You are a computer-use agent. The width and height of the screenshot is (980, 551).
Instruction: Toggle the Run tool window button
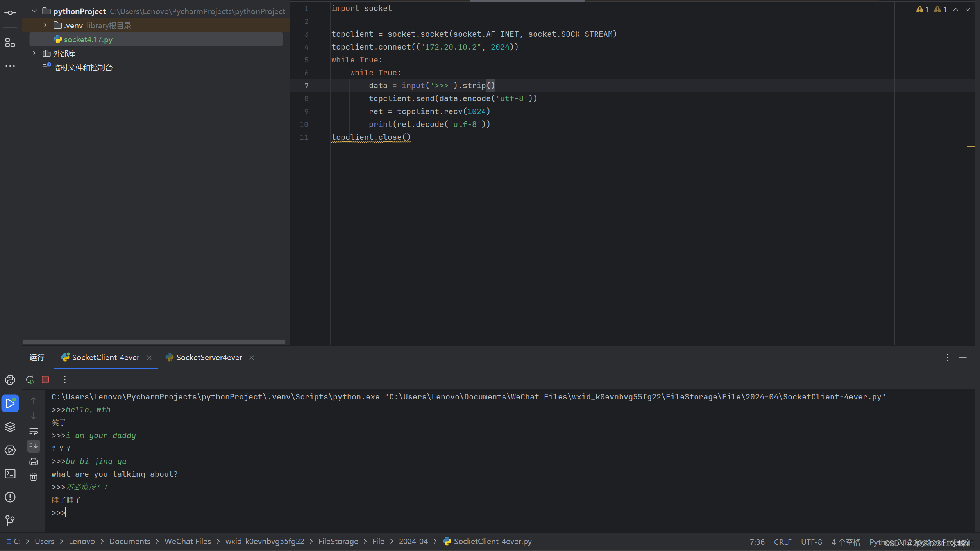click(x=10, y=403)
